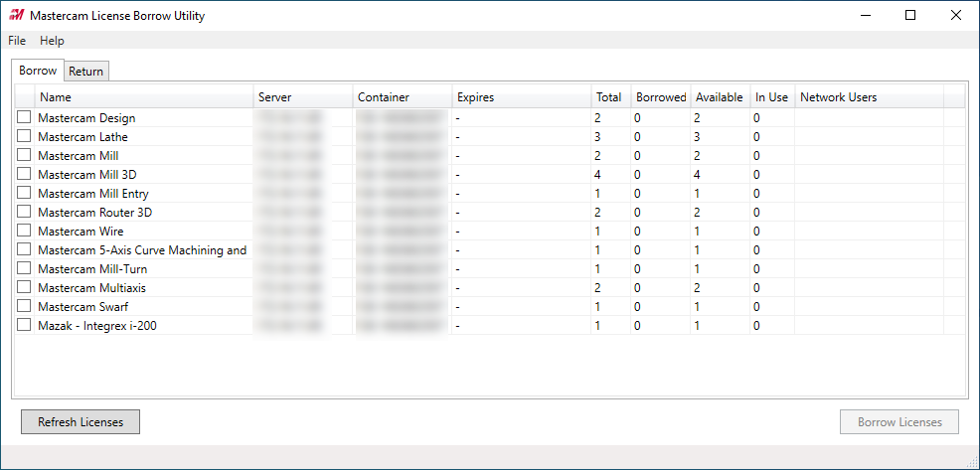Image resolution: width=980 pixels, height=470 pixels.
Task: Close the License Borrow Utility window
Action: (955, 16)
